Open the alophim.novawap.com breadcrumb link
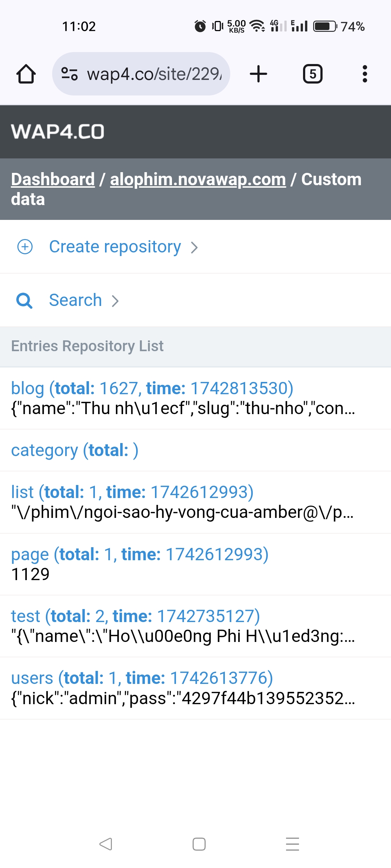The image size is (391, 868). (198, 179)
